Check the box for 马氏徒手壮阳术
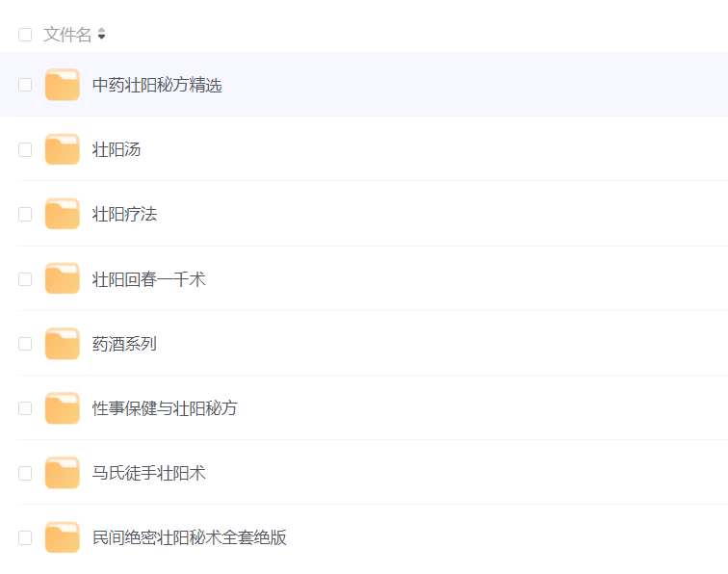Viewport: 728px width, 574px height. click(25, 473)
